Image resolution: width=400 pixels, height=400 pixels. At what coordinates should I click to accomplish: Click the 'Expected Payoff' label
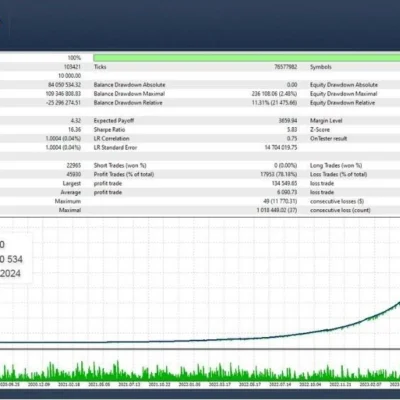point(114,121)
